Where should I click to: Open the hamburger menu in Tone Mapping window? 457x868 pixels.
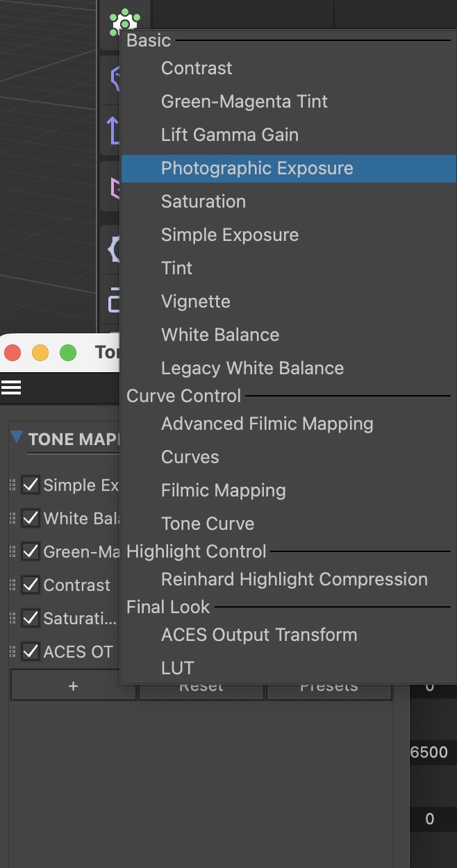(11, 387)
